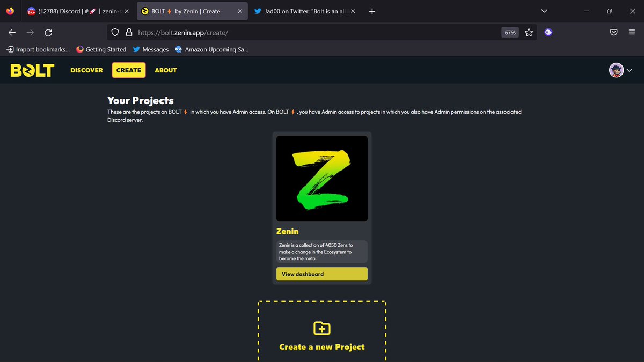
Task: Go forward to next page
Action: click(30, 33)
